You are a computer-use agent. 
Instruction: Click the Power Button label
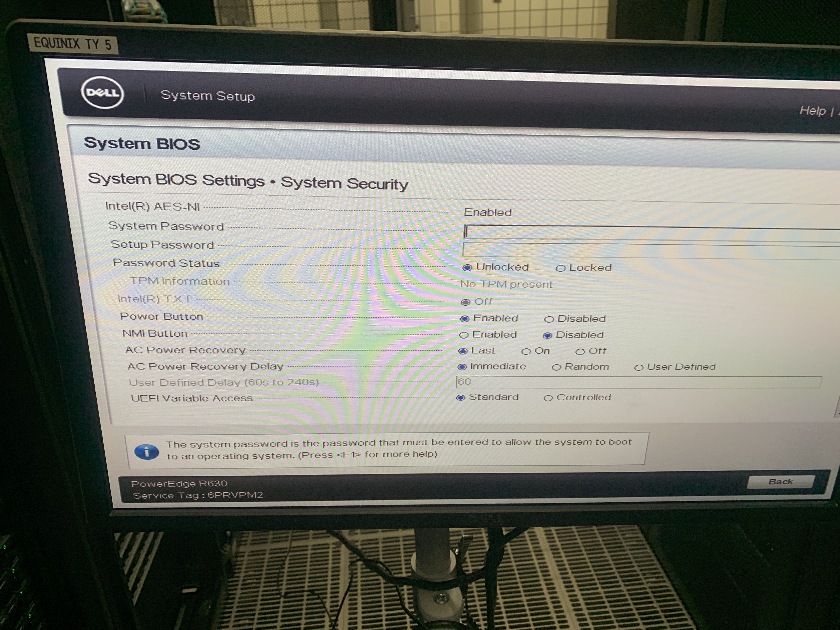click(x=161, y=316)
